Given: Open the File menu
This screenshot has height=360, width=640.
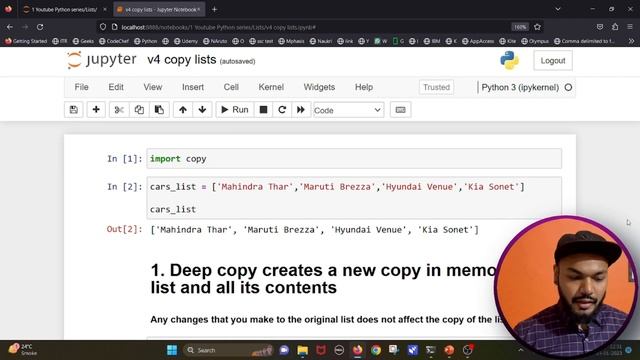Looking at the screenshot, I should (81, 87).
